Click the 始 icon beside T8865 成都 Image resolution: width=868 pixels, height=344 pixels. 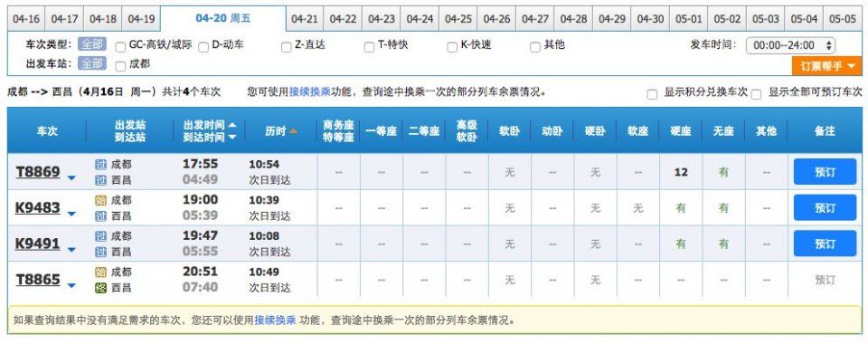pyautogui.click(x=100, y=272)
